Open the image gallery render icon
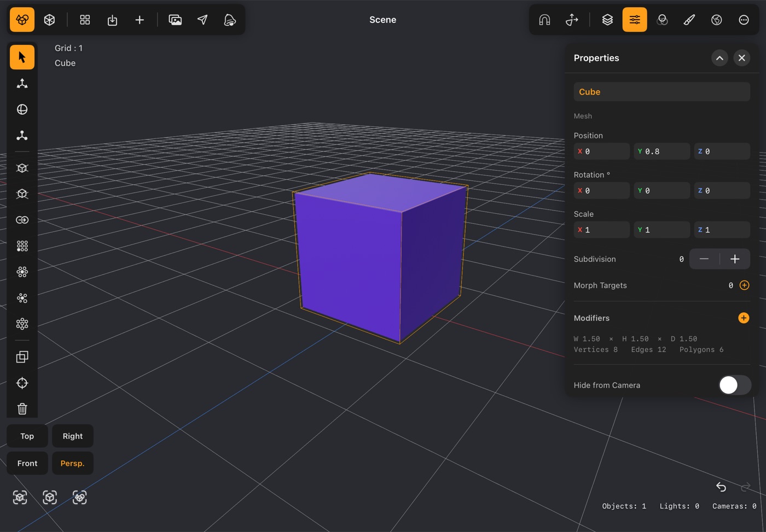This screenshot has width=766, height=532. 175,20
